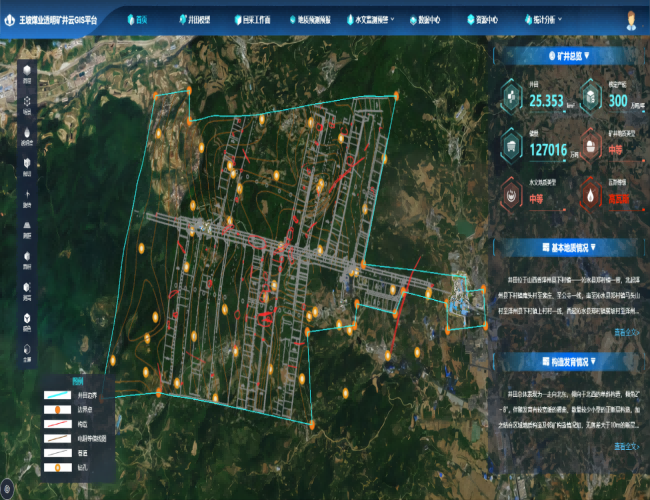This screenshot has height=500, width=650.
Task: Expand the 水文监测模型 dropdown menu
Action: point(374,19)
